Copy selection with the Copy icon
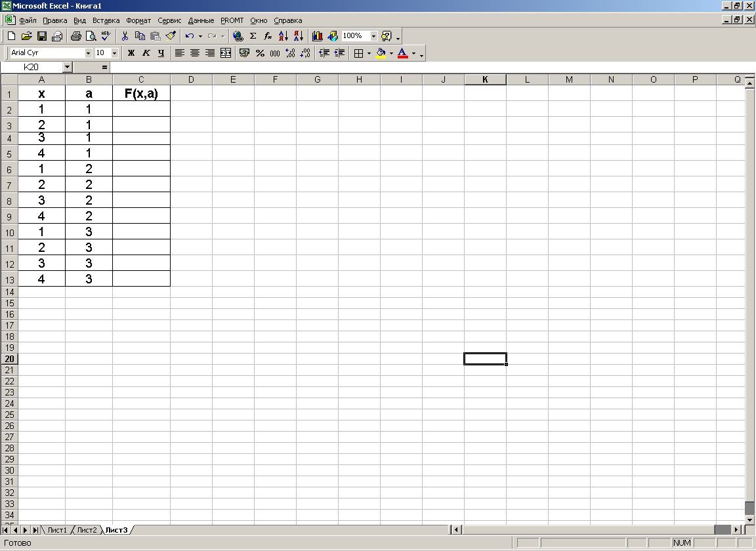 140,36
